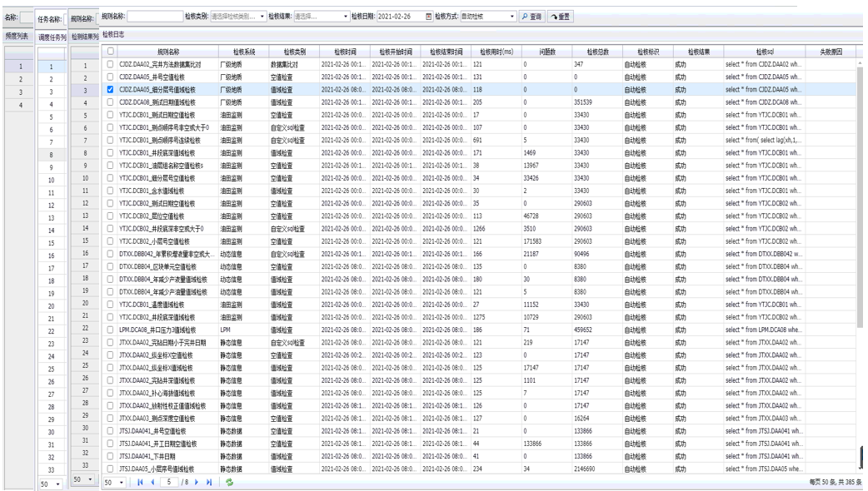Click the 每页 50 条, 共 385 条 summary

(836, 482)
